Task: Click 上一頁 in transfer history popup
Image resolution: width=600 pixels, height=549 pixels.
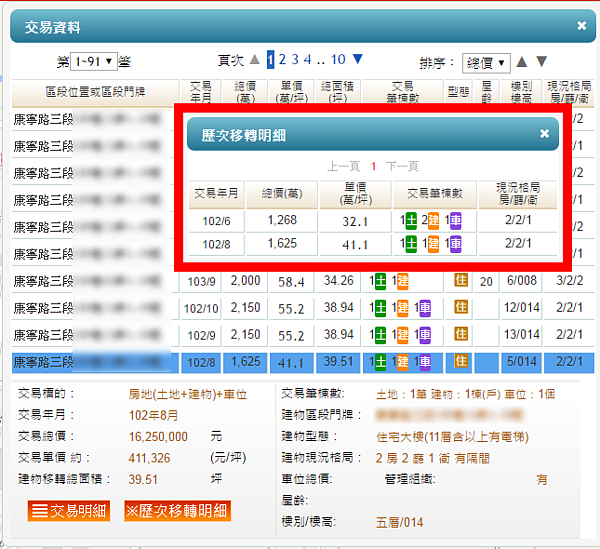Action: click(344, 166)
